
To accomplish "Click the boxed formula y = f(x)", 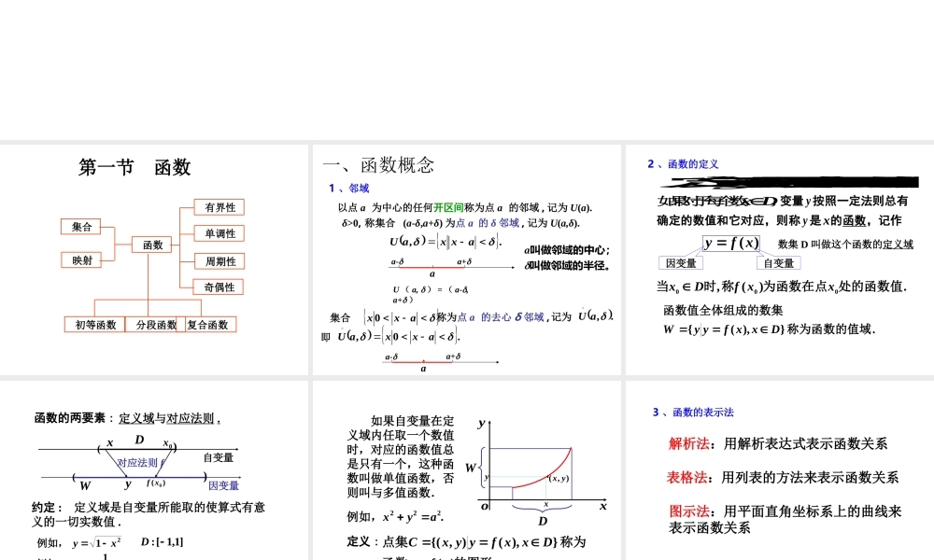I will (731, 243).
